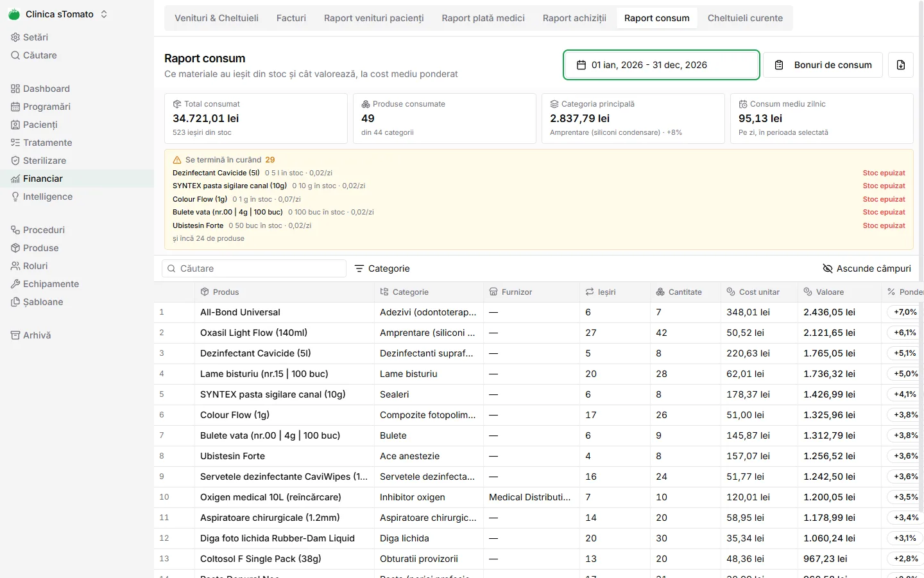Toggle Ascunde câmpuri to hide fields
Image resolution: width=924 pixels, height=578 pixels.
pyautogui.click(x=867, y=268)
